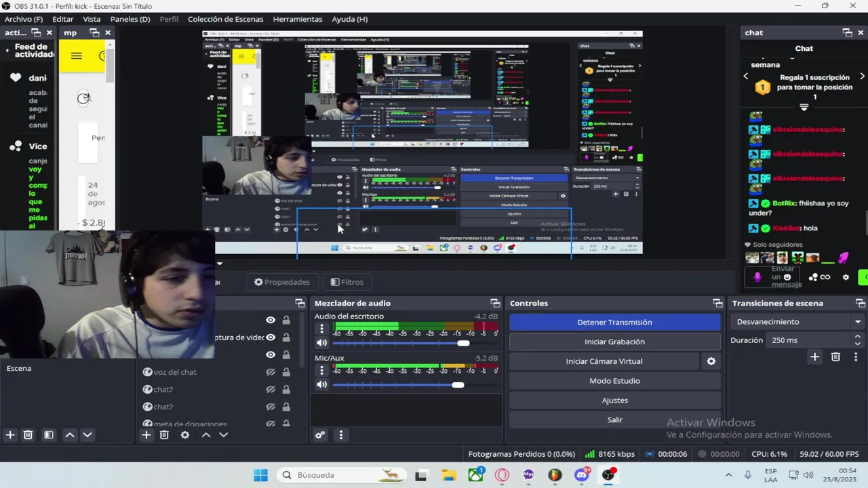
Task: Open the Paneles menu
Action: [x=130, y=19]
